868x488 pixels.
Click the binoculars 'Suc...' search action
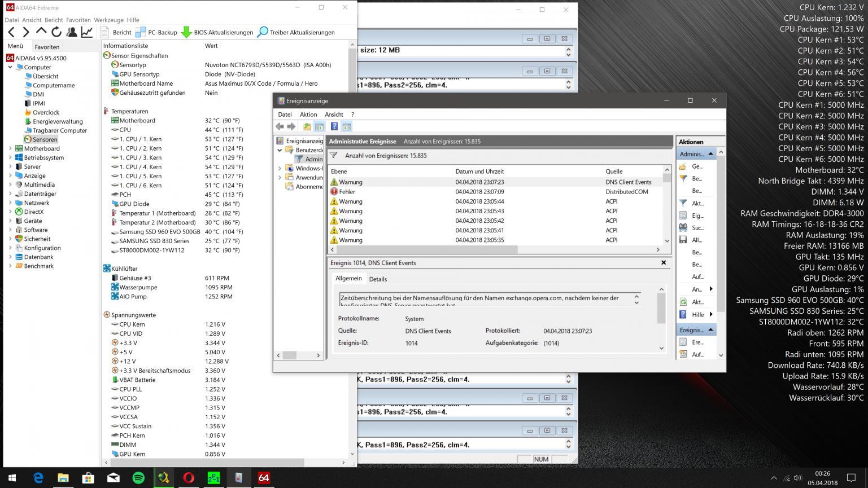coord(683,227)
